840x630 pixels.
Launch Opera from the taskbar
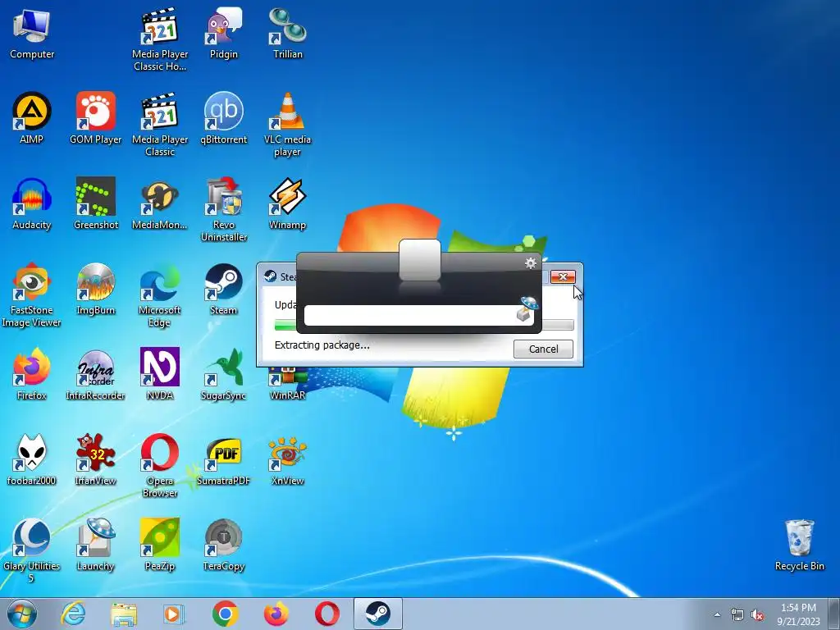click(326, 614)
